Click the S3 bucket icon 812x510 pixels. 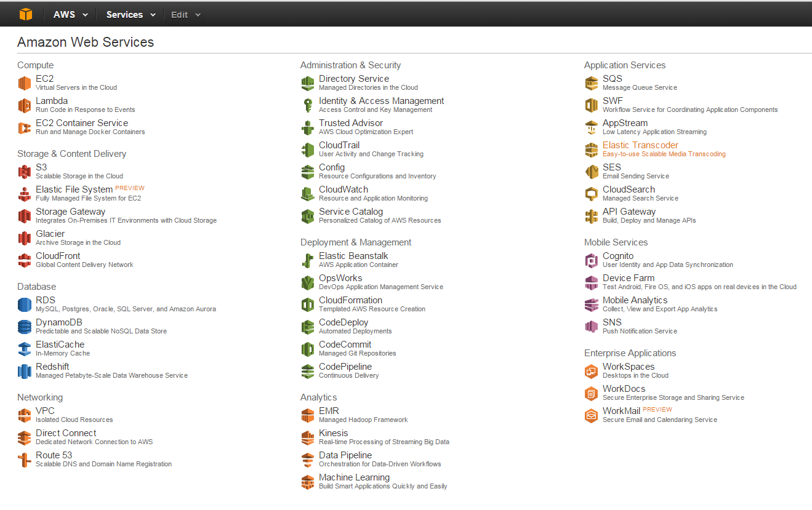pos(24,172)
